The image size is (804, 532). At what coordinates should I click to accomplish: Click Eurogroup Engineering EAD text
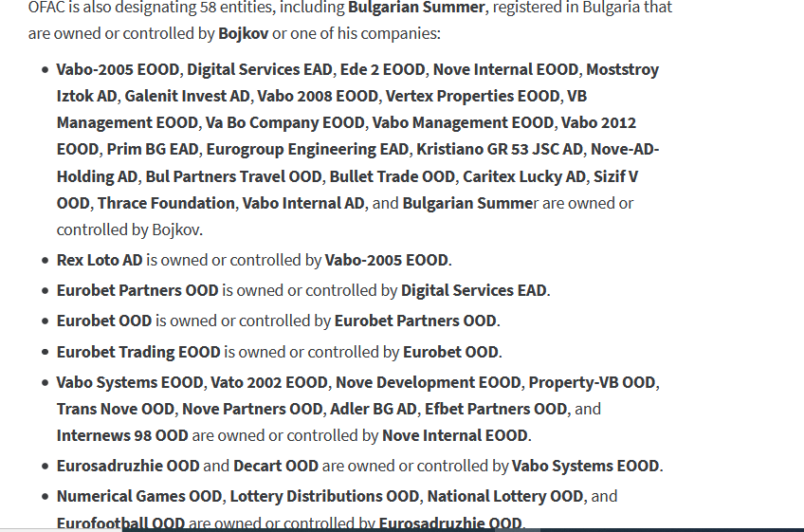[307, 149]
